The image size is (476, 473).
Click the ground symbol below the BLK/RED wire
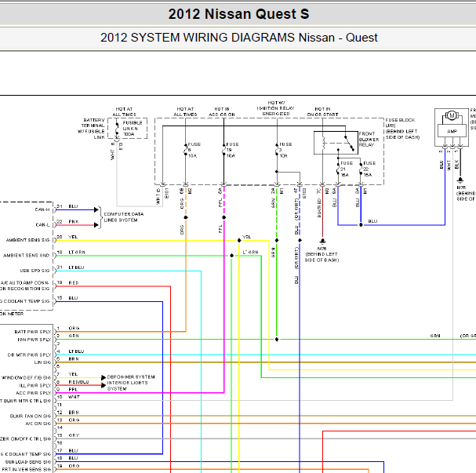click(x=322, y=241)
